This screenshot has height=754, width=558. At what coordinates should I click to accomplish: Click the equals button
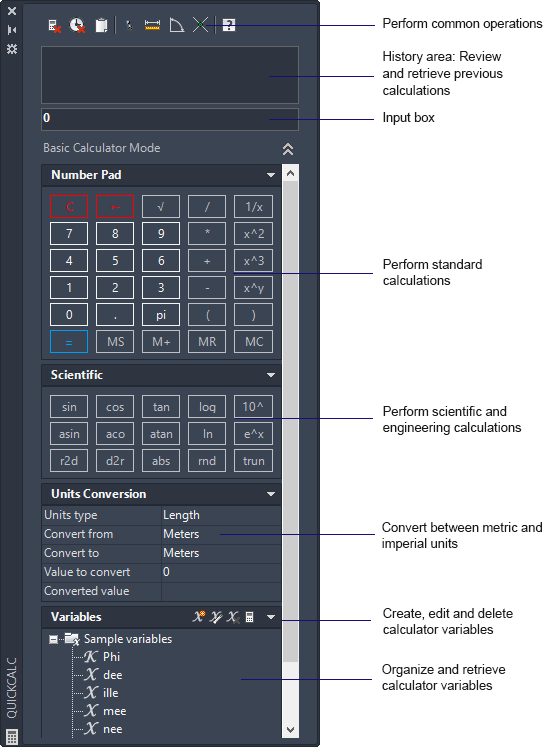point(69,342)
